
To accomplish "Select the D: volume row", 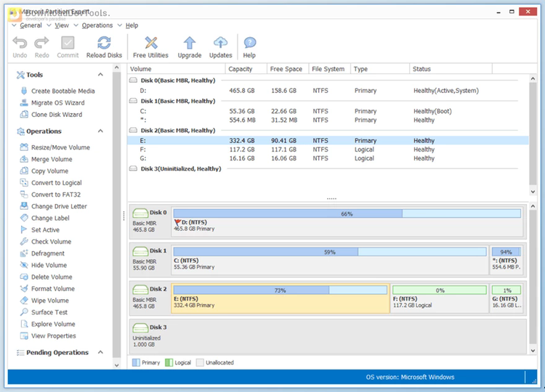I will pyautogui.click(x=328, y=91).
